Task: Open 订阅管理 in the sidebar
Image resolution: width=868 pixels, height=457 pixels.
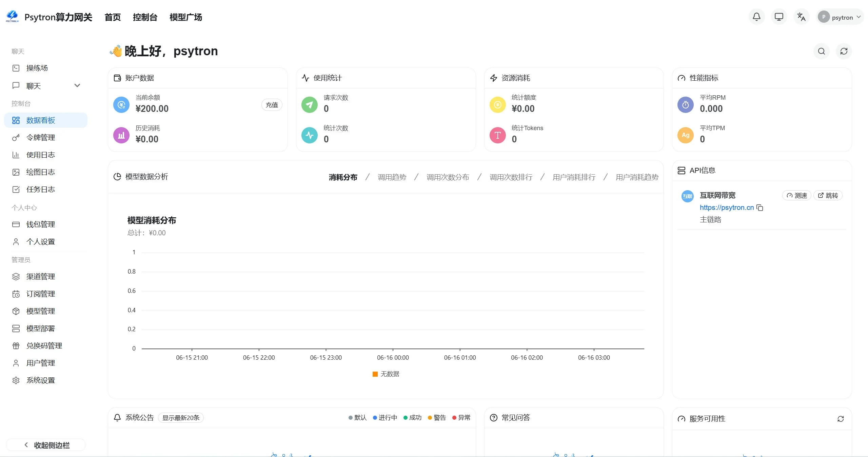Action: (46, 294)
